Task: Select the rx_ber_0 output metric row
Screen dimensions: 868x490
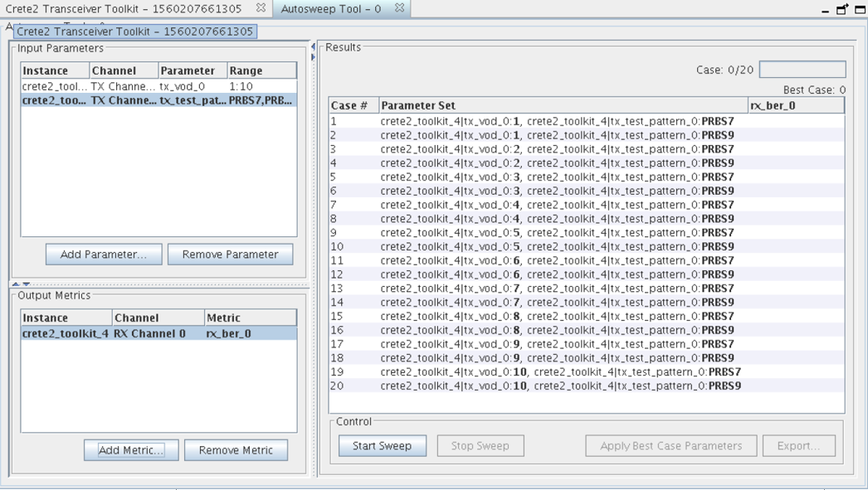Action: tap(158, 333)
